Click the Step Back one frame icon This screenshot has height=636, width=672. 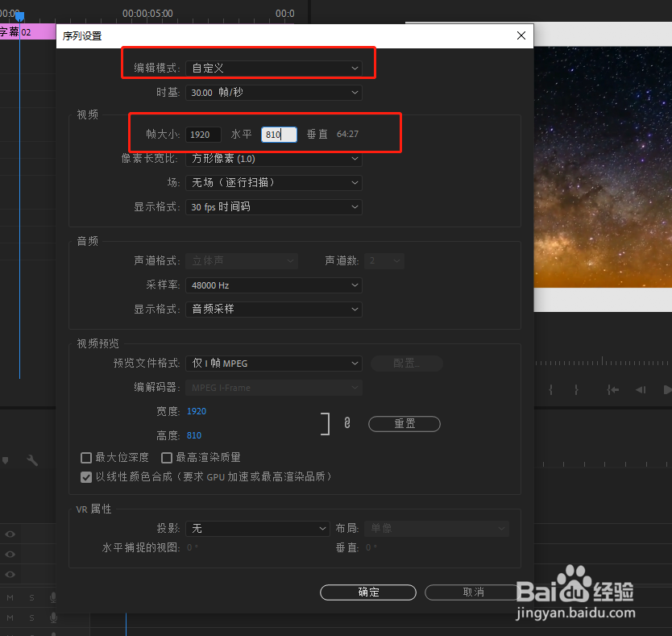click(x=641, y=389)
